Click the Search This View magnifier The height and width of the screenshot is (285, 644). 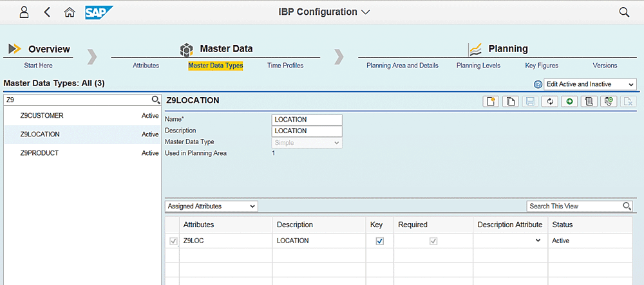coord(627,206)
